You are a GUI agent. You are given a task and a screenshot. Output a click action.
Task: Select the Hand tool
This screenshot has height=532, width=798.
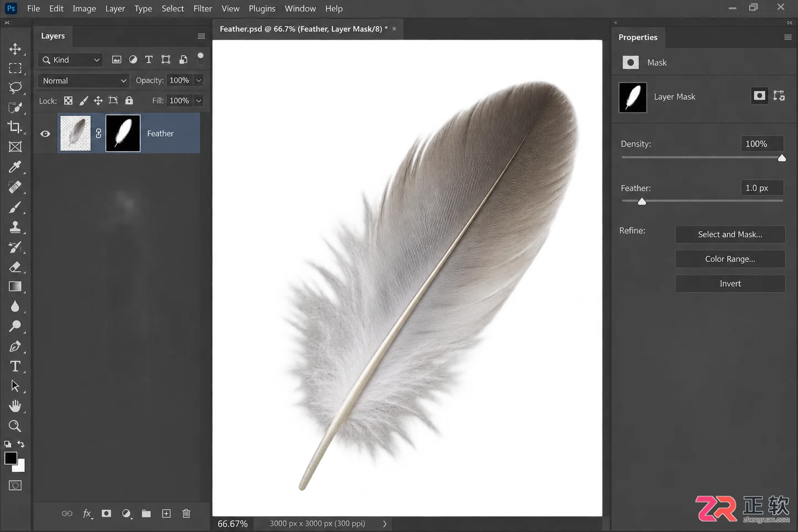point(15,406)
